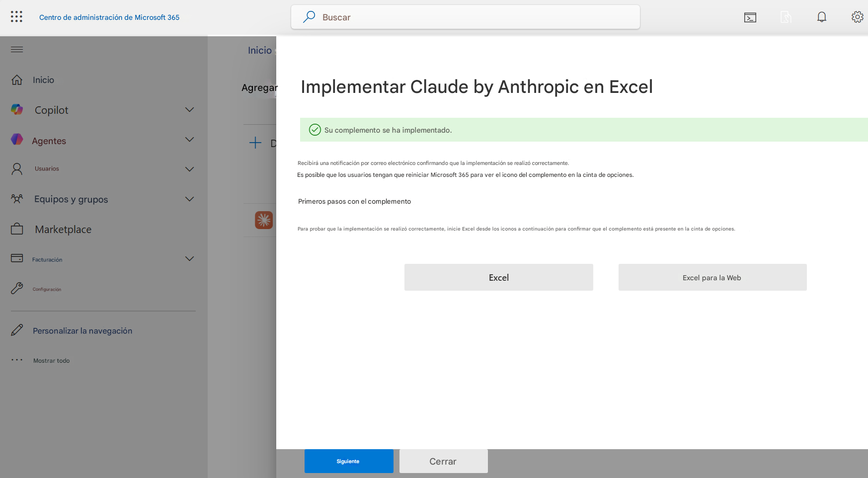Click the blue plus icon behind the panel
Screen dimensions: 868x478
(x=255, y=143)
